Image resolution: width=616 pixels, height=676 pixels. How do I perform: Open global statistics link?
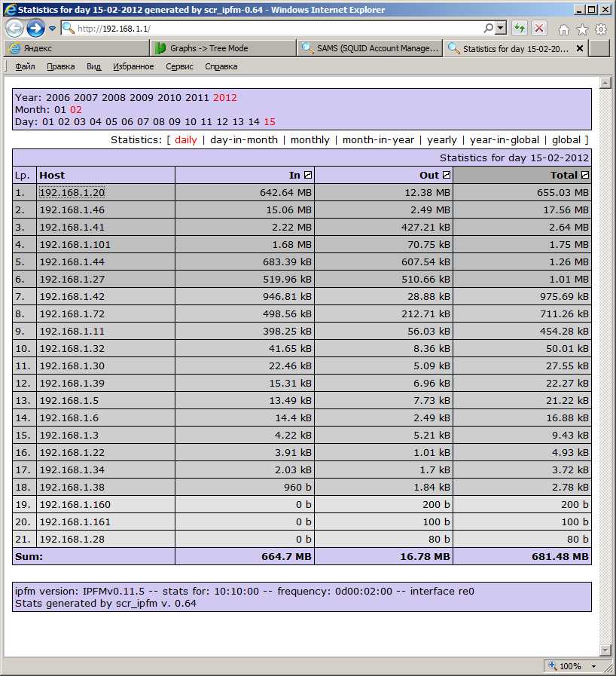[566, 139]
